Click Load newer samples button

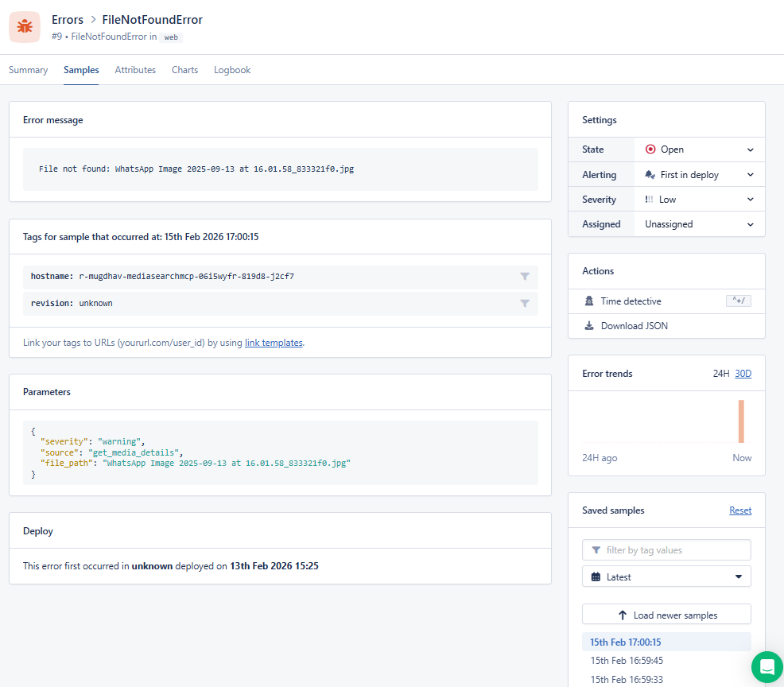click(666, 615)
